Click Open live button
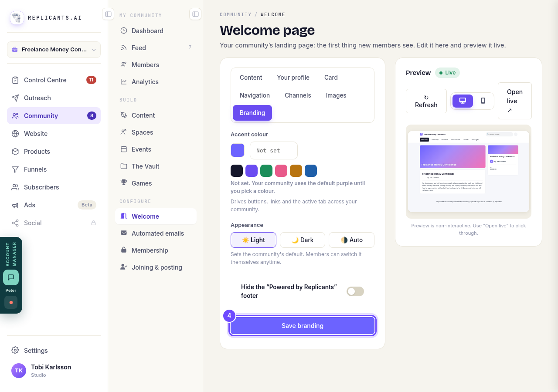This screenshot has height=392, width=558. click(515, 101)
